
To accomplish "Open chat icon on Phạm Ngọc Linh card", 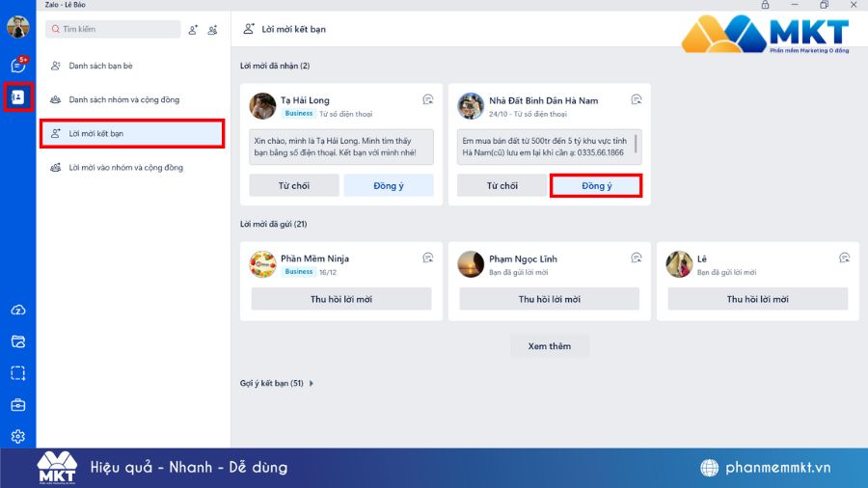I will pyautogui.click(x=636, y=258).
